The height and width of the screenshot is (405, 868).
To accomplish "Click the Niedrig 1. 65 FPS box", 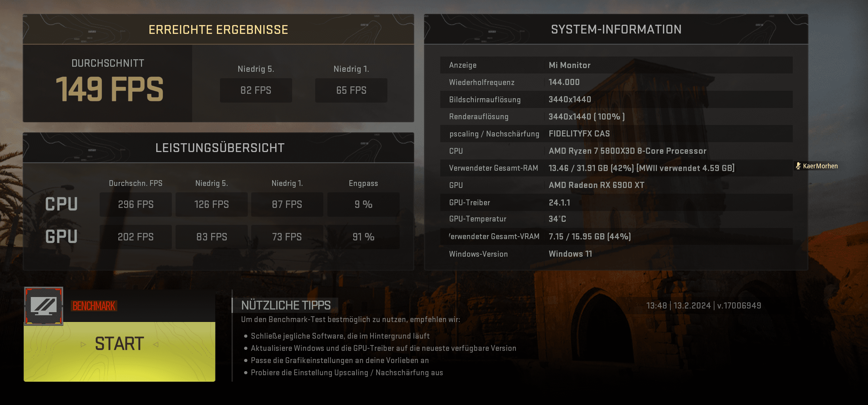I will (351, 90).
